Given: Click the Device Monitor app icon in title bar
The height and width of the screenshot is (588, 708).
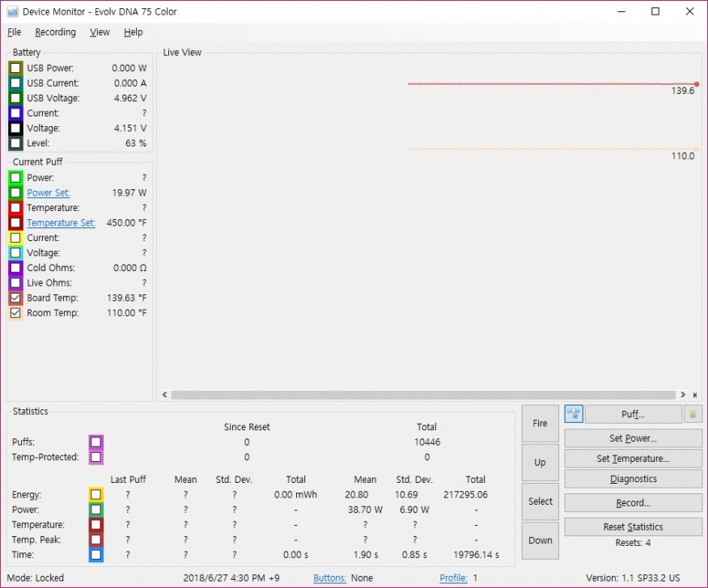Looking at the screenshot, I should [13, 12].
